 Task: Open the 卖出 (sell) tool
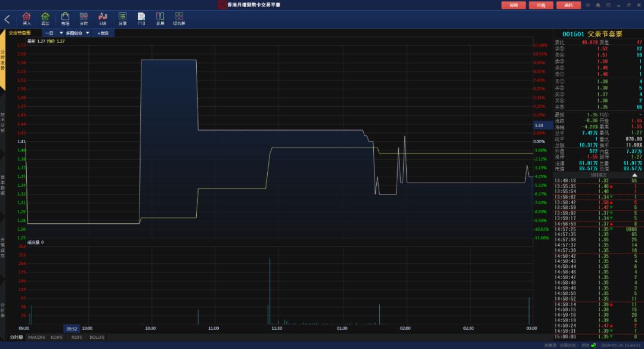coord(45,18)
